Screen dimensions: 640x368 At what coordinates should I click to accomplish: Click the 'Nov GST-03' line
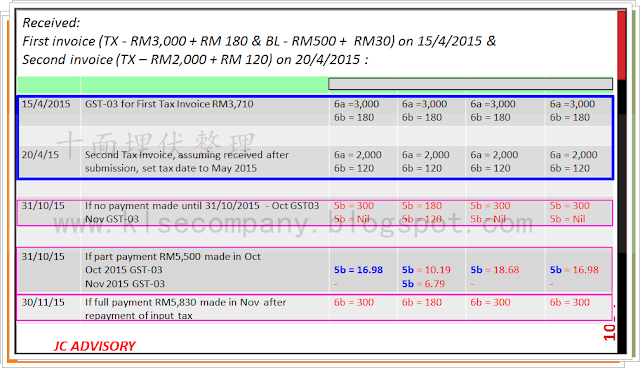(112, 219)
